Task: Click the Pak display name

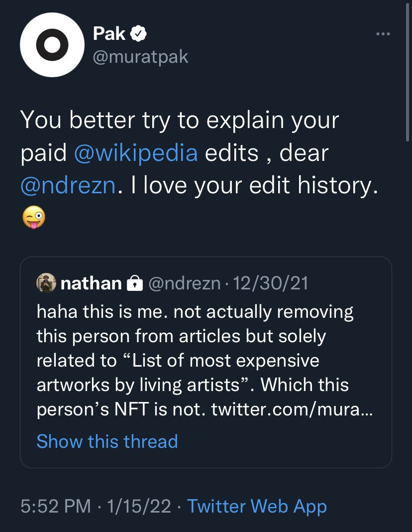Action: pos(109,33)
